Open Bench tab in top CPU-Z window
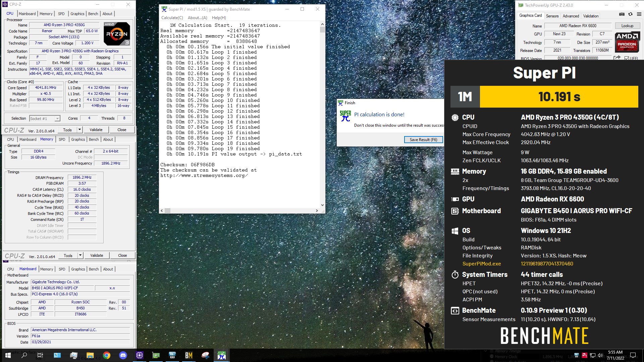644x362 pixels. tap(93, 14)
